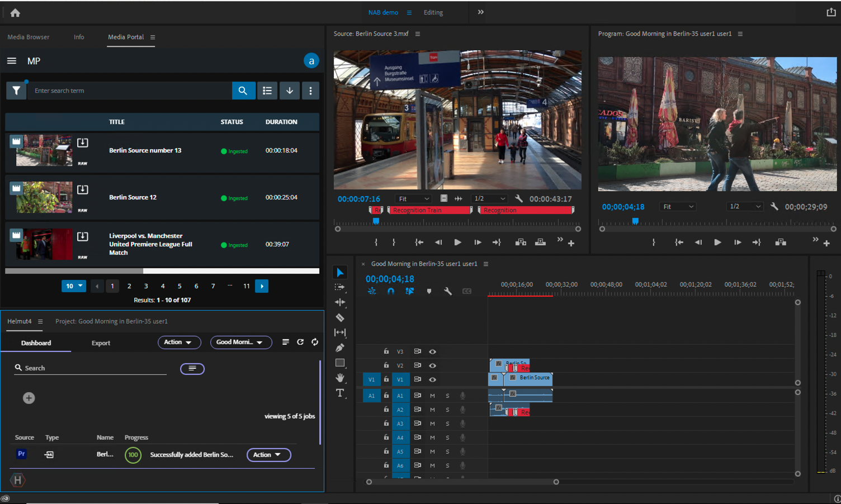This screenshot has height=504, width=841.
Task: Go to page 3 of results
Action: tap(146, 286)
